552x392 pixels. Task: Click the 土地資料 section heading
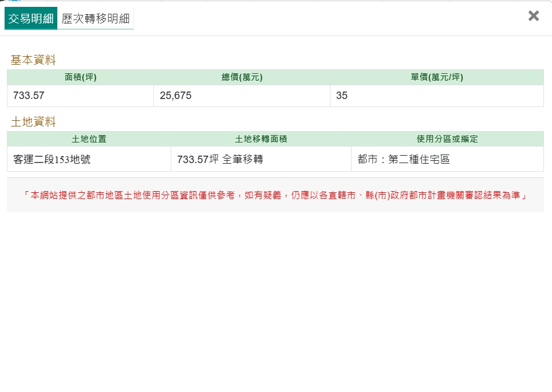point(33,121)
